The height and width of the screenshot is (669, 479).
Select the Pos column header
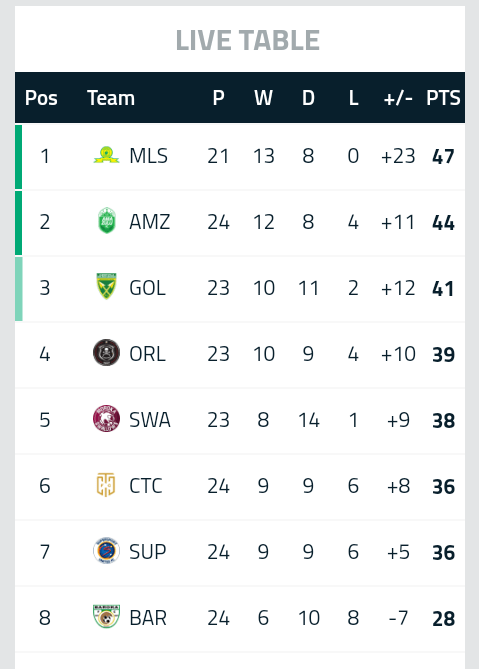click(x=41, y=98)
